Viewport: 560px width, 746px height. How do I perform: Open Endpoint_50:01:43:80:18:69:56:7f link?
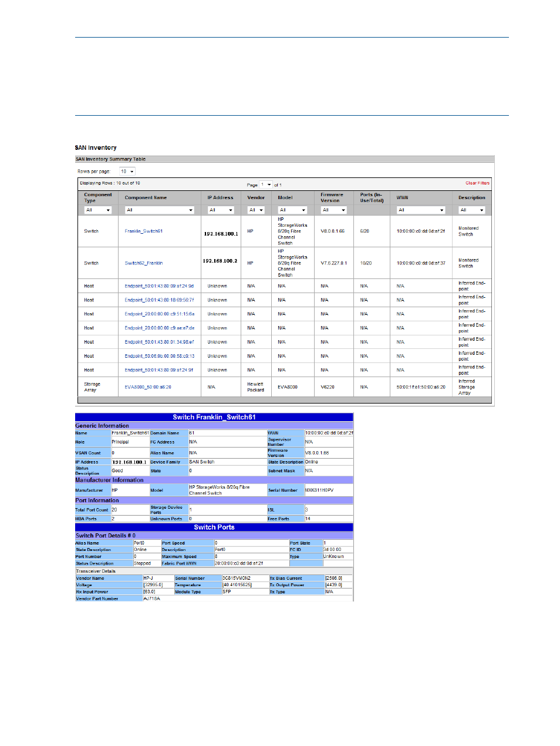click(159, 300)
